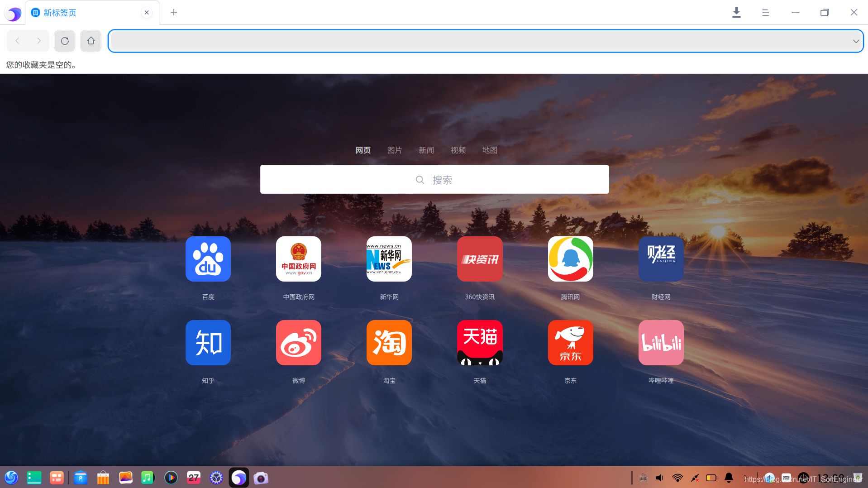Click the magnifier icon in search box
Image resolution: width=868 pixels, height=488 pixels.
point(420,180)
